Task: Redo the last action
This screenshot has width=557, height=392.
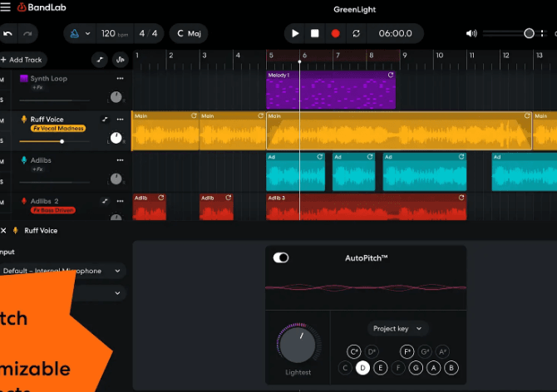Action: click(27, 34)
